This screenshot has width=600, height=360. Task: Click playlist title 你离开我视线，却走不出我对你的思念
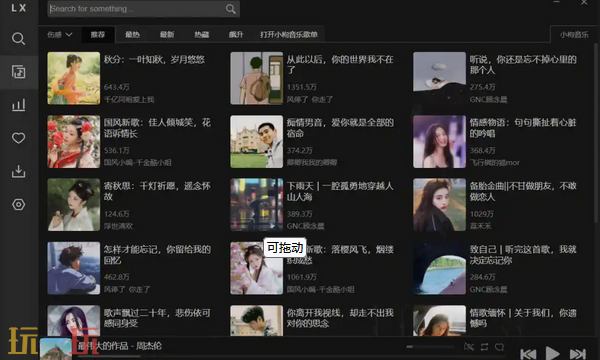340,318
